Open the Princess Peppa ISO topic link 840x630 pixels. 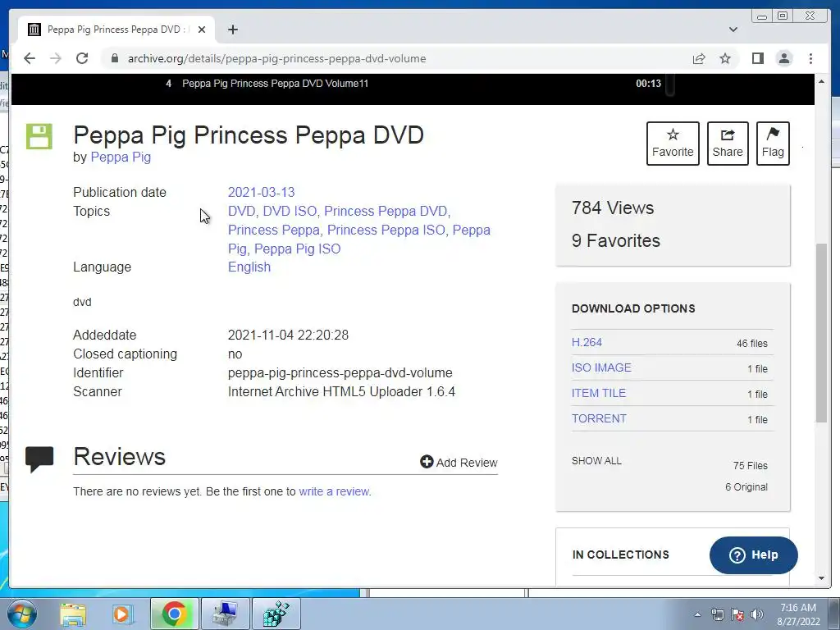(386, 230)
